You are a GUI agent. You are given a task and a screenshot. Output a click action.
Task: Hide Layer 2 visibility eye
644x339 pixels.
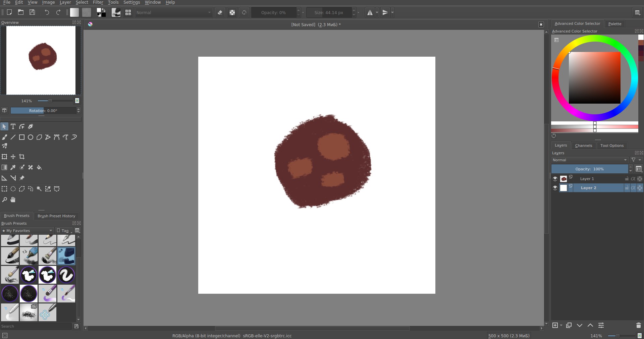pos(555,188)
